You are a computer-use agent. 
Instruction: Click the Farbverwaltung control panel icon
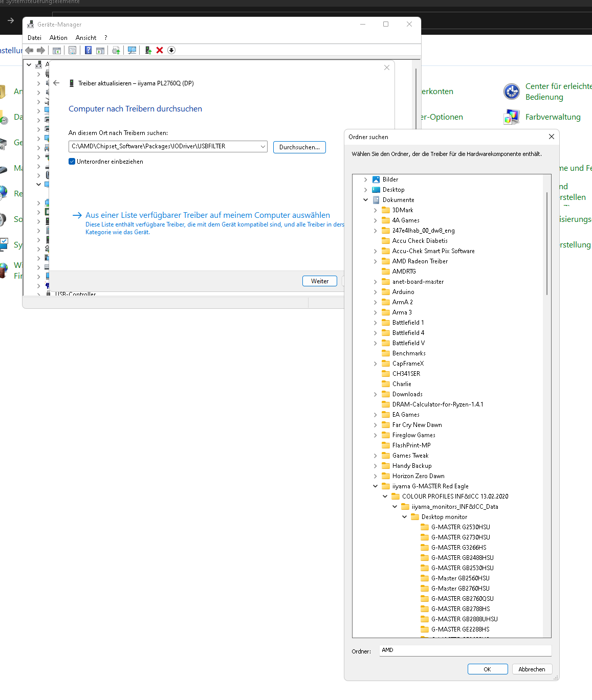click(x=512, y=117)
